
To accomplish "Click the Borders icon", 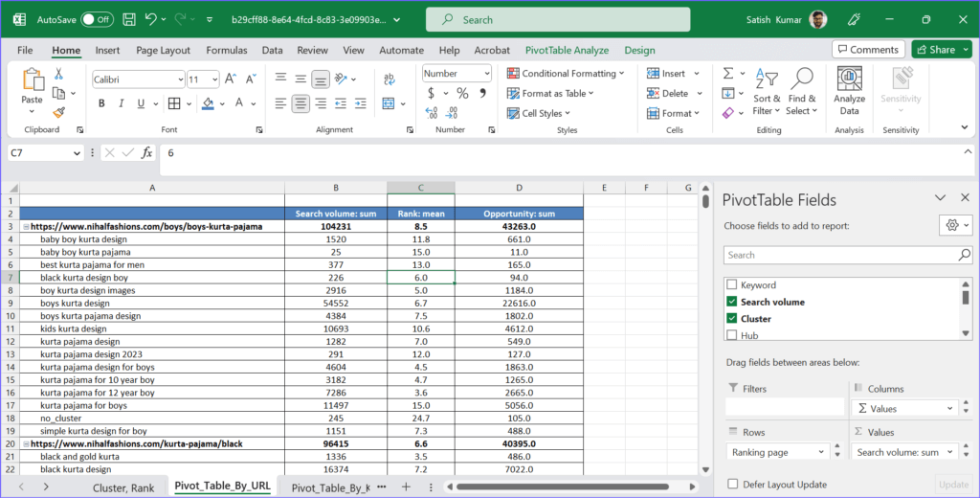I will pos(174,103).
